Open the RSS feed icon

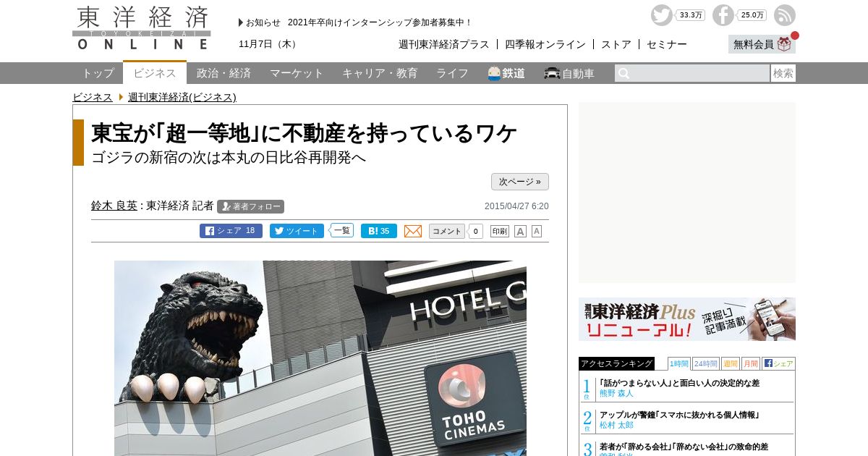tap(784, 15)
